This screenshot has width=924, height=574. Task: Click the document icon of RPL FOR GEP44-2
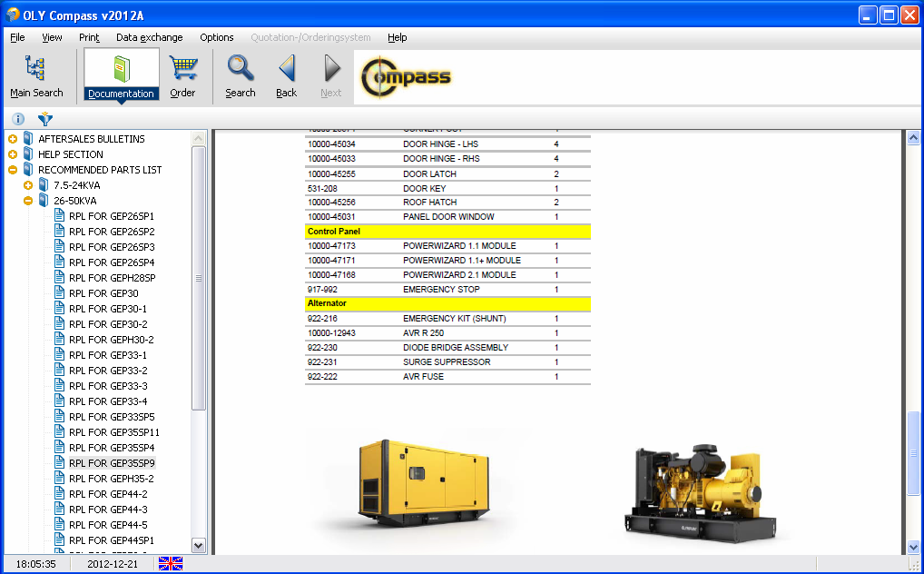pyautogui.click(x=59, y=493)
